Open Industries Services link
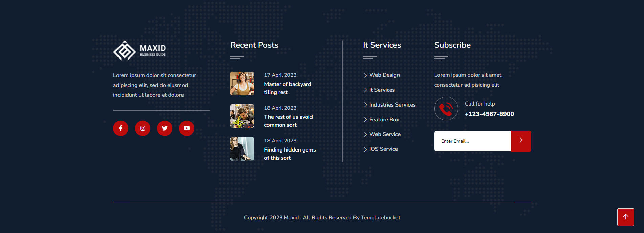644x233 pixels. pos(392,105)
